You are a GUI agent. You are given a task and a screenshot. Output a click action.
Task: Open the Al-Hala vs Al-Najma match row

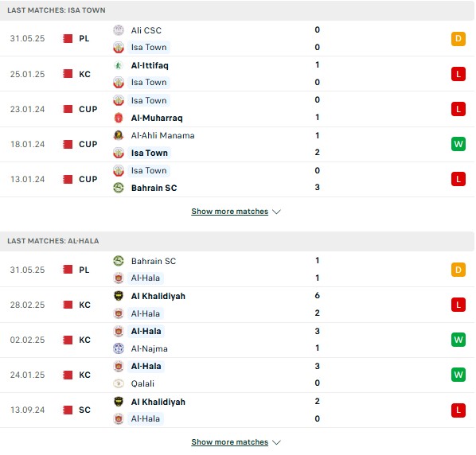tap(236, 340)
